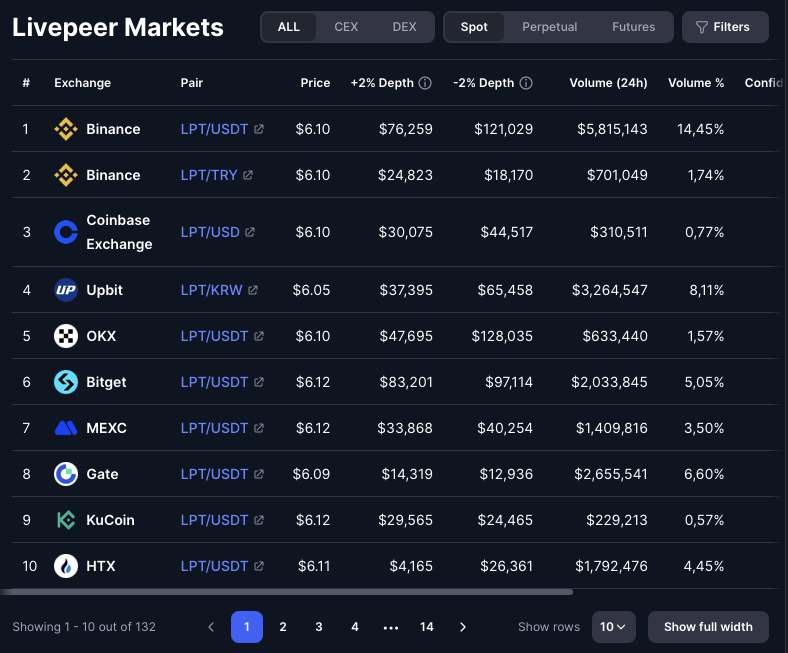Click external link icon in OKX row
Image resolution: width=788 pixels, height=653 pixels.
pos(259,336)
